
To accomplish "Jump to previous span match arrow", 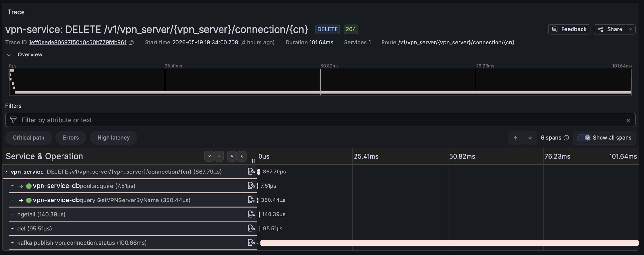I will coord(515,138).
